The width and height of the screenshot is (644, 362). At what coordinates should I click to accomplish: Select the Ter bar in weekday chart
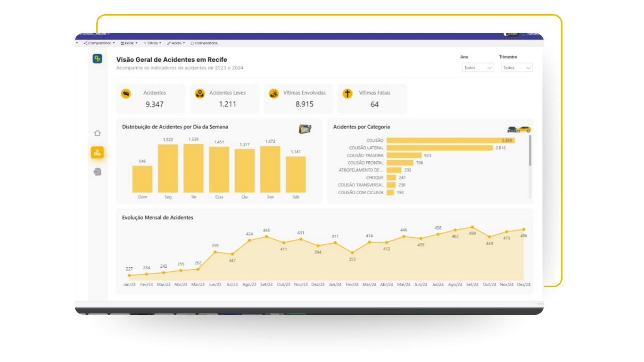tap(193, 168)
